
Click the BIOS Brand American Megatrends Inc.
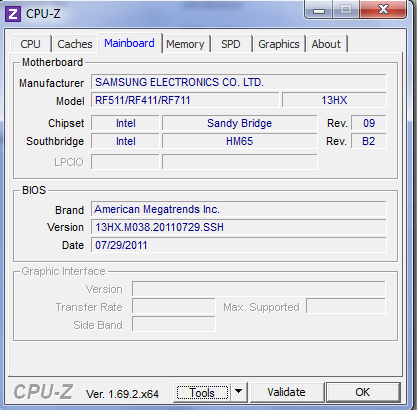tap(239, 209)
